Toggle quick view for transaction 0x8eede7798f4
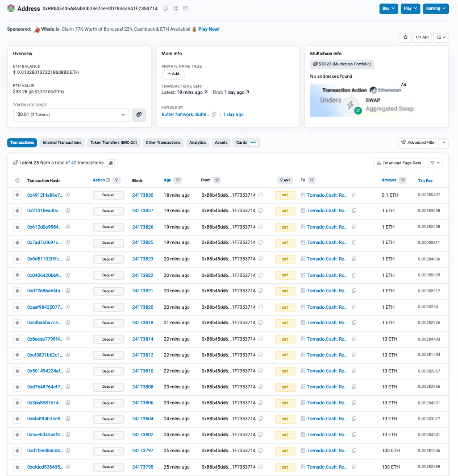 point(17,339)
